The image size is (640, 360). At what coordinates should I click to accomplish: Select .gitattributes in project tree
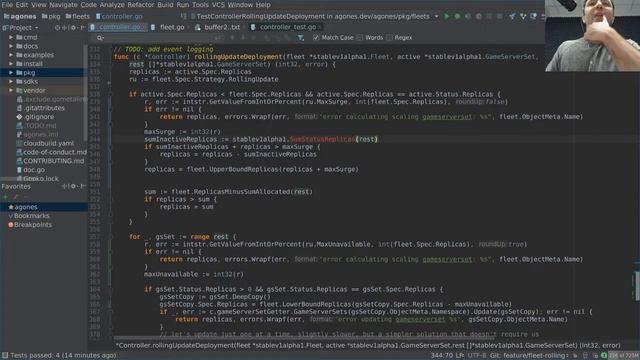(44, 108)
